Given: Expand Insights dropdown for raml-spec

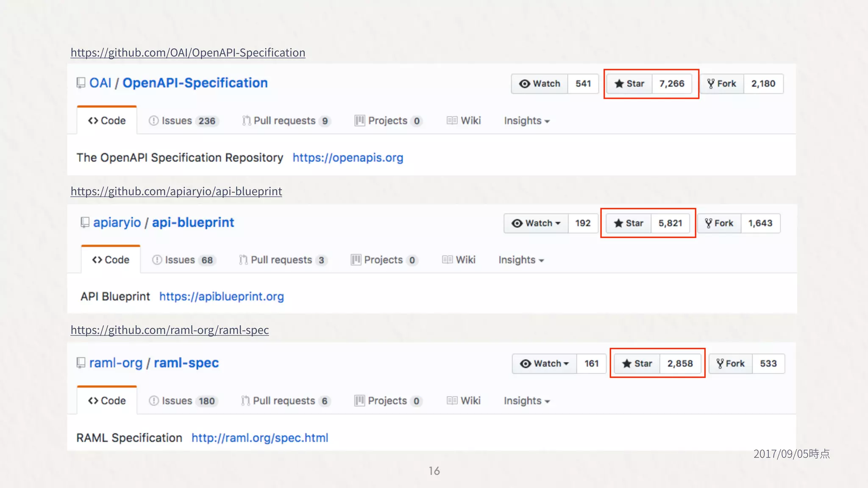Looking at the screenshot, I should click(x=526, y=401).
